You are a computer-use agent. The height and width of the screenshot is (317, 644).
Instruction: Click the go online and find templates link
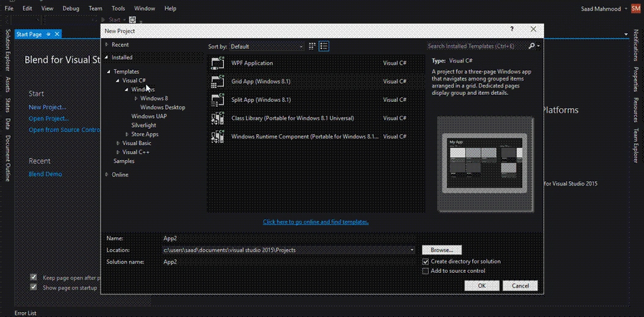[x=316, y=222]
